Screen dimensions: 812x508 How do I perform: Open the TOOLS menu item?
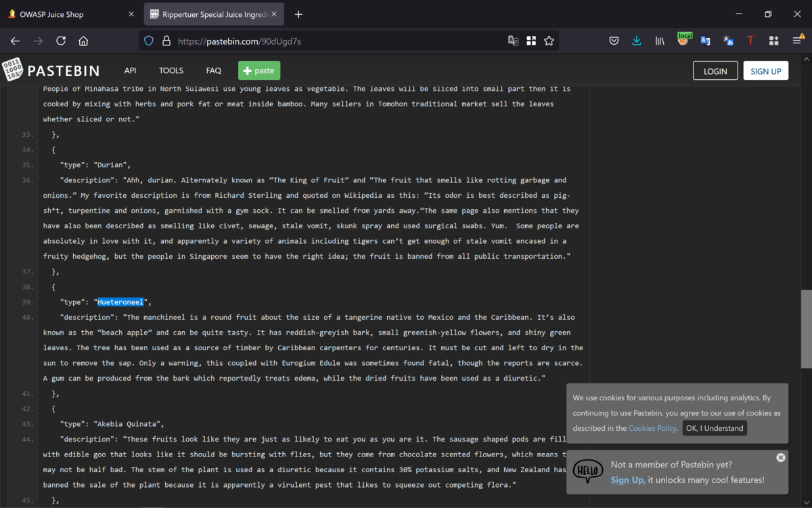[x=171, y=70]
